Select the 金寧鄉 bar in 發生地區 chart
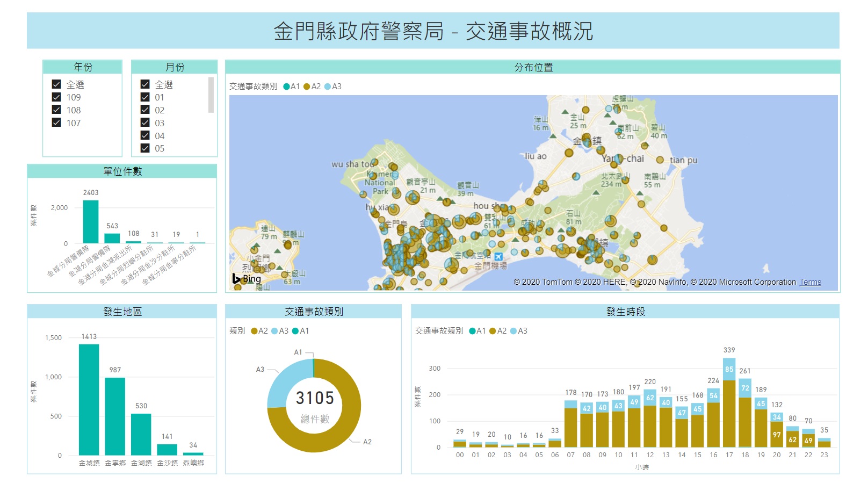Viewport: 868px width, 483px height. (115, 416)
